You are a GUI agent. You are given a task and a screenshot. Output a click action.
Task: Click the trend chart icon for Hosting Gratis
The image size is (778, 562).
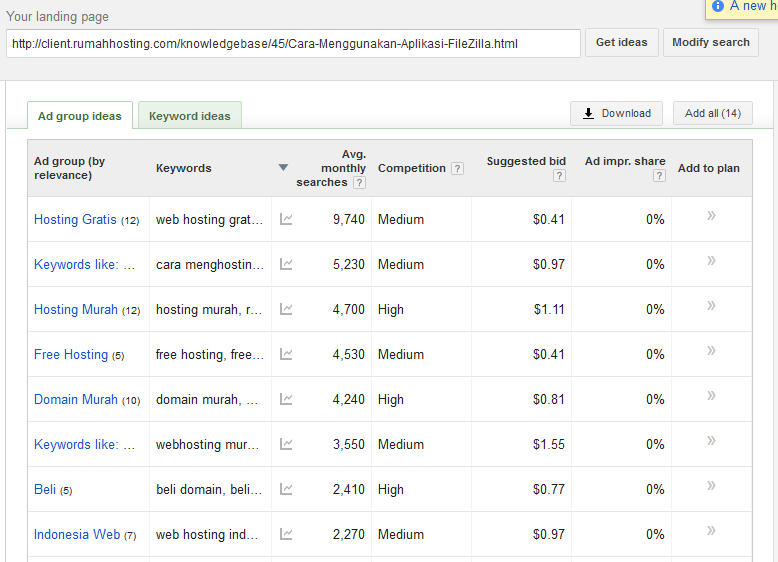286,219
